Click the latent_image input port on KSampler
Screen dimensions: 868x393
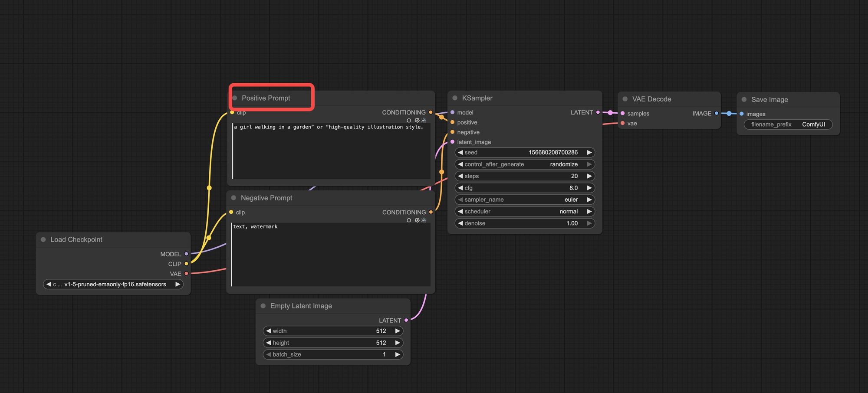coord(453,142)
